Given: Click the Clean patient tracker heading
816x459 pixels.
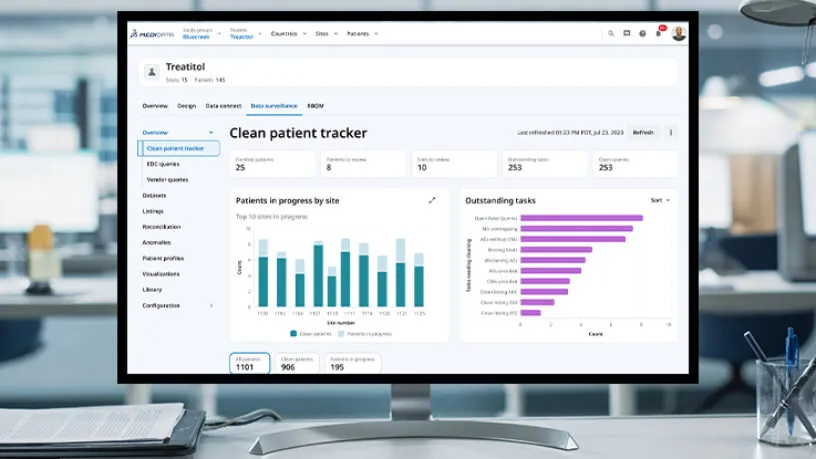Looking at the screenshot, I should (x=298, y=133).
